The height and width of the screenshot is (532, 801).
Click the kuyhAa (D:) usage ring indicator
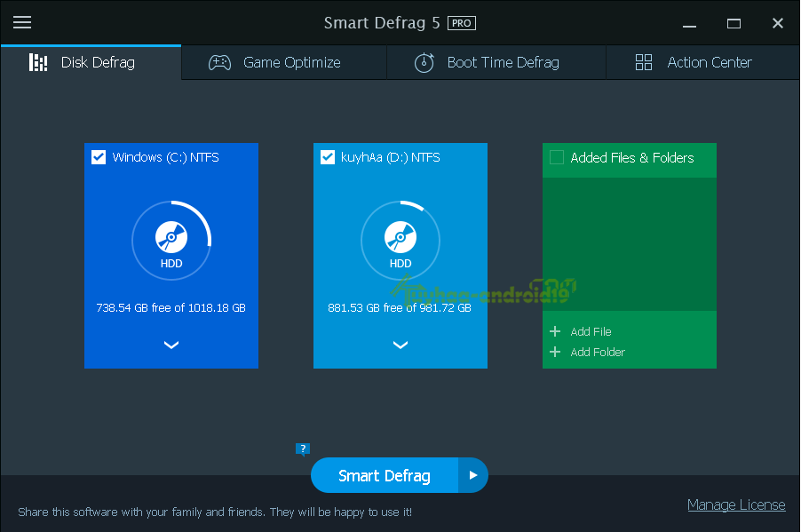400,240
